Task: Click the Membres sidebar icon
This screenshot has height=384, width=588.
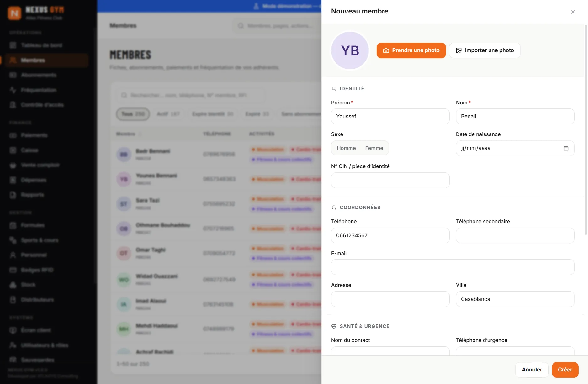Action: tap(13, 60)
